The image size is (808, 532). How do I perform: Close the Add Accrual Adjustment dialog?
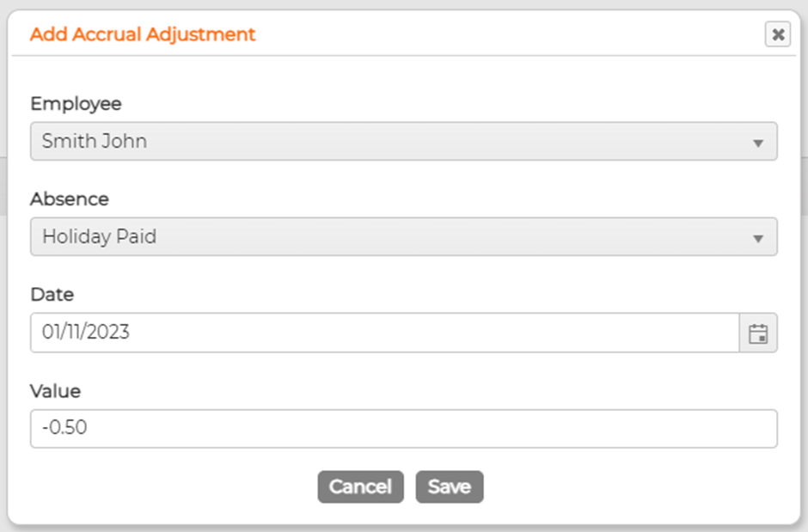click(777, 34)
